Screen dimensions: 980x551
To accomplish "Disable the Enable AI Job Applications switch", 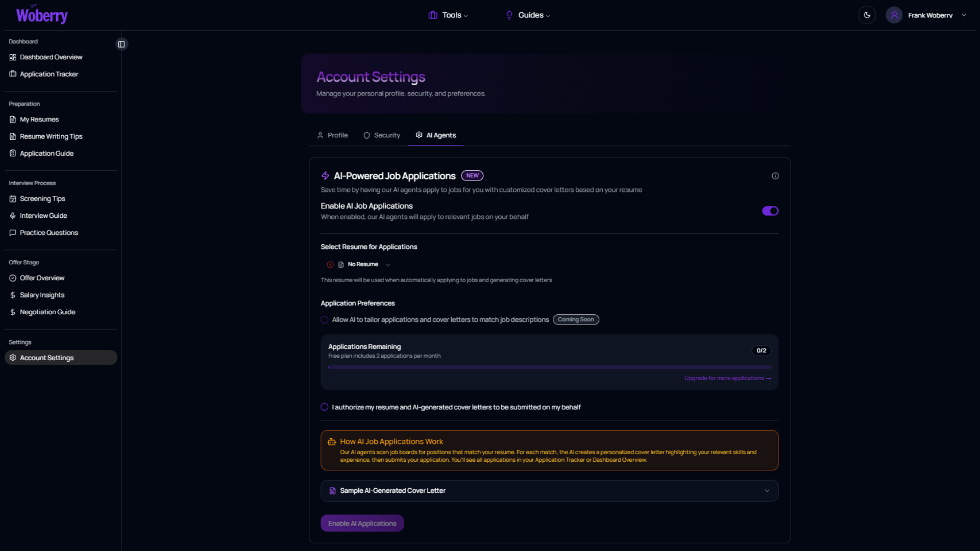I will click(770, 211).
